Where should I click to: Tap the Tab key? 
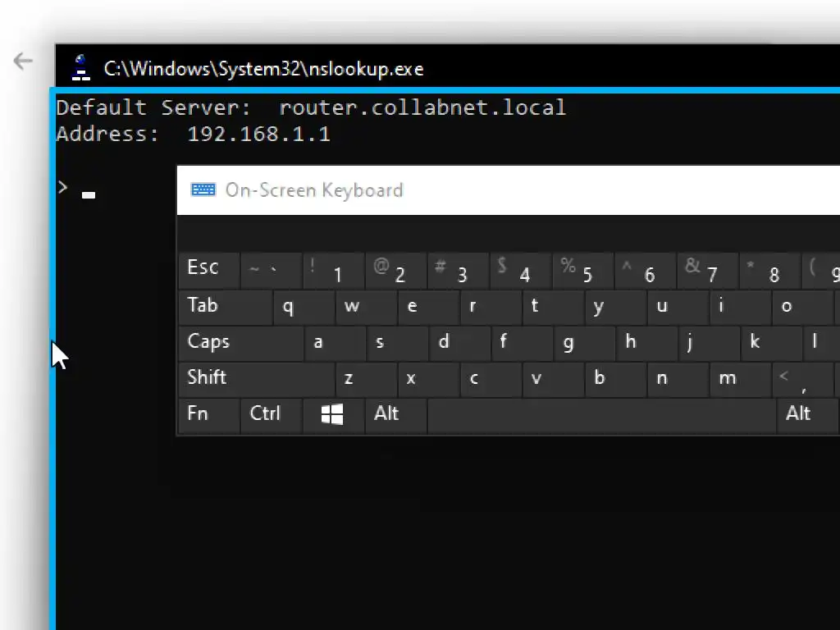coord(226,307)
